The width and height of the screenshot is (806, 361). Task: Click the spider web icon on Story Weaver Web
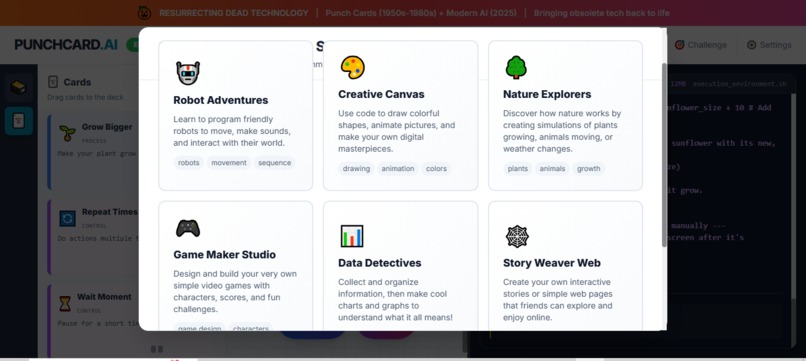click(517, 236)
